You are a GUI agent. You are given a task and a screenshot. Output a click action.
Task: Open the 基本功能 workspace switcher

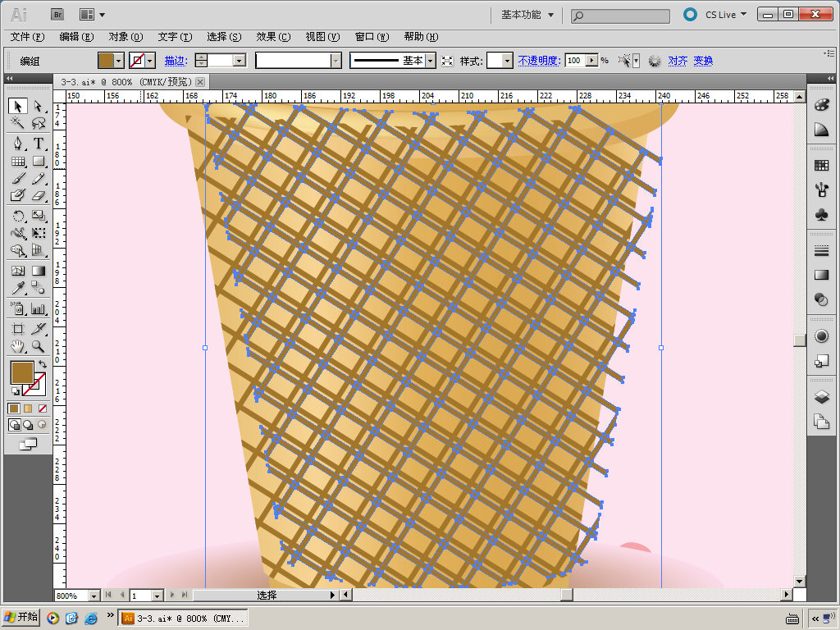tap(527, 15)
